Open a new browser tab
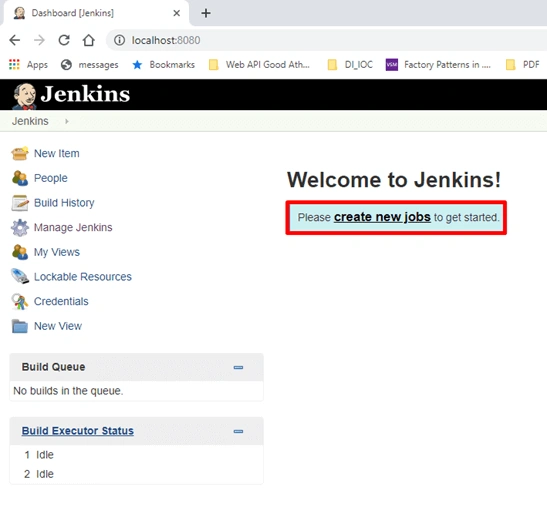547x507 pixels. pos(206,13)
